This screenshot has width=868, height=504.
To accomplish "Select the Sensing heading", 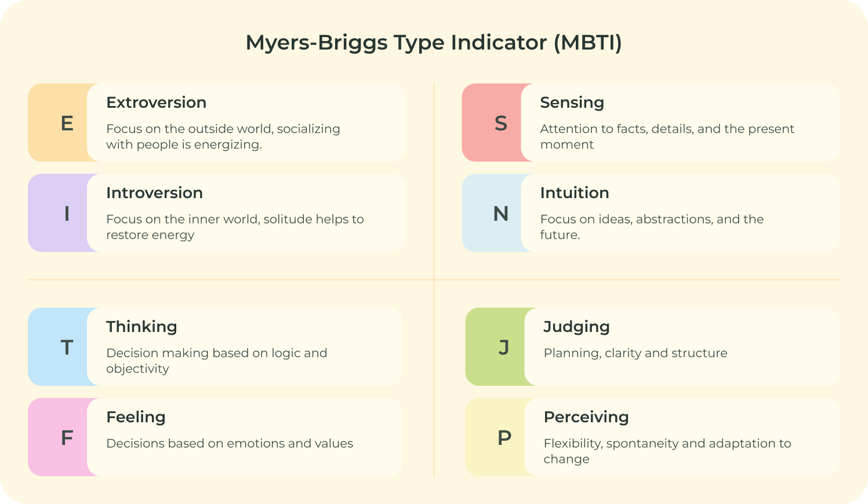I will [x=572, y=103].
